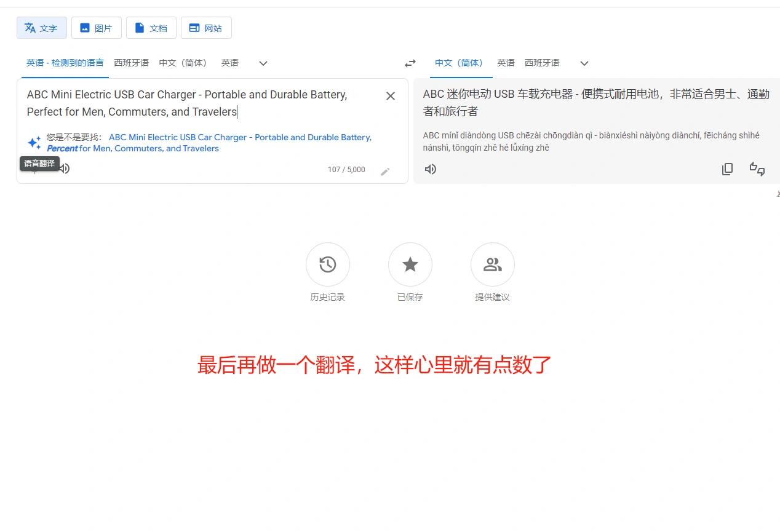780x532 pixels.
Task: Listen to the Chinese translation audio
Action: pos(431,169)
